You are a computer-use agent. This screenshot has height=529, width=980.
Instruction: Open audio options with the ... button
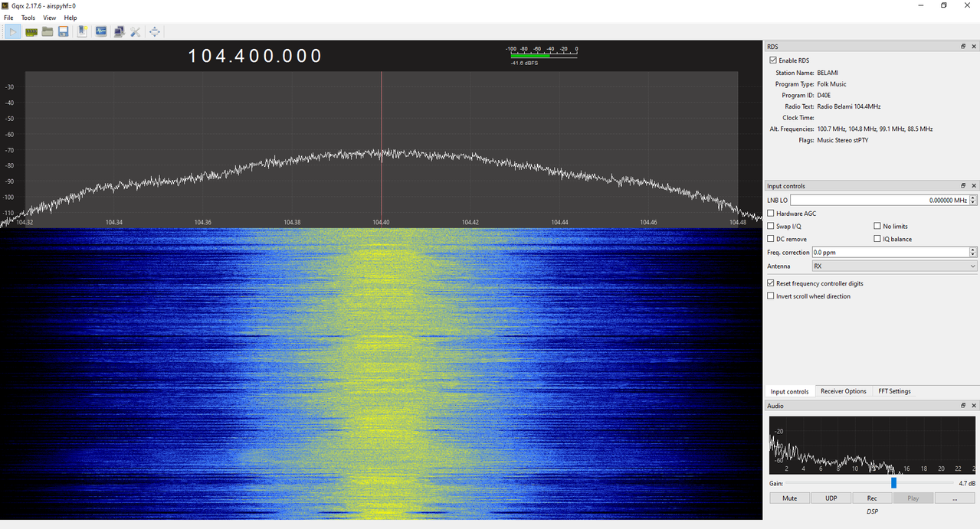click(x=955, y=498)
